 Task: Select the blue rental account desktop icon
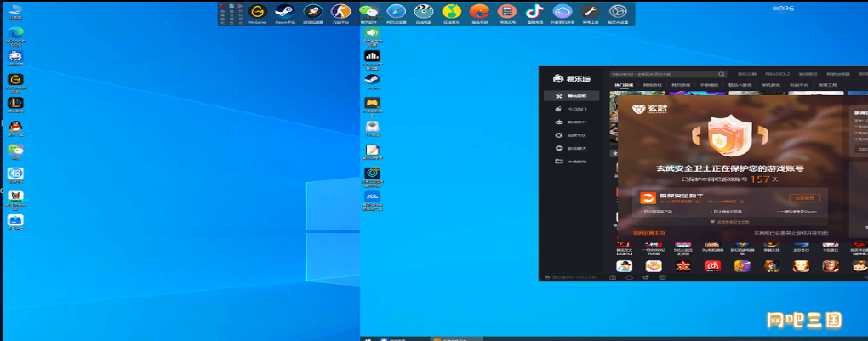(15, 173)
